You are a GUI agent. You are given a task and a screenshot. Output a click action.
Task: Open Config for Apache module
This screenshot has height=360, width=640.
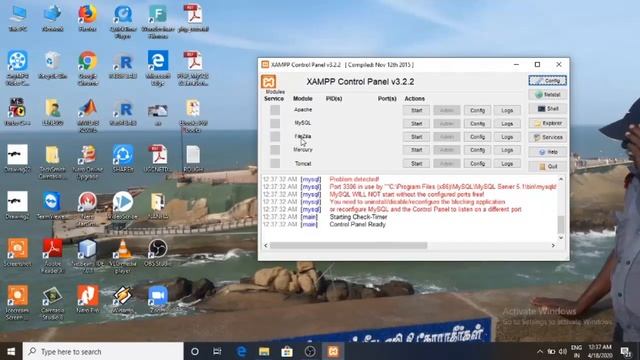(477, 110)
